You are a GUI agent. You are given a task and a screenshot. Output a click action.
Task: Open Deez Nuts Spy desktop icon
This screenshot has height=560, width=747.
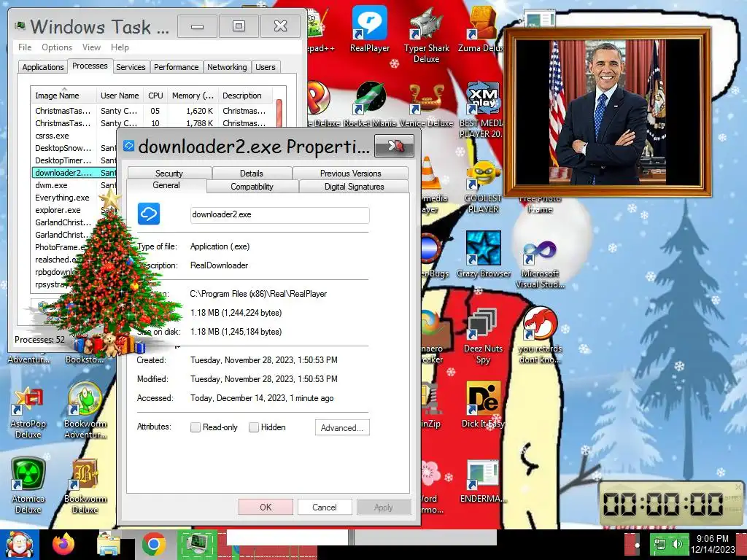click(x=483, y=335)
